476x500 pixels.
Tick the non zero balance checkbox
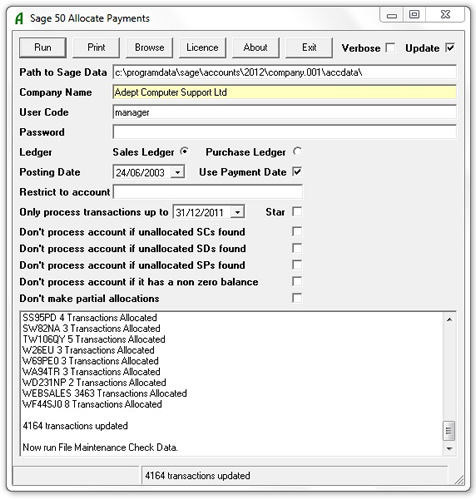click(x=297, y=281)
